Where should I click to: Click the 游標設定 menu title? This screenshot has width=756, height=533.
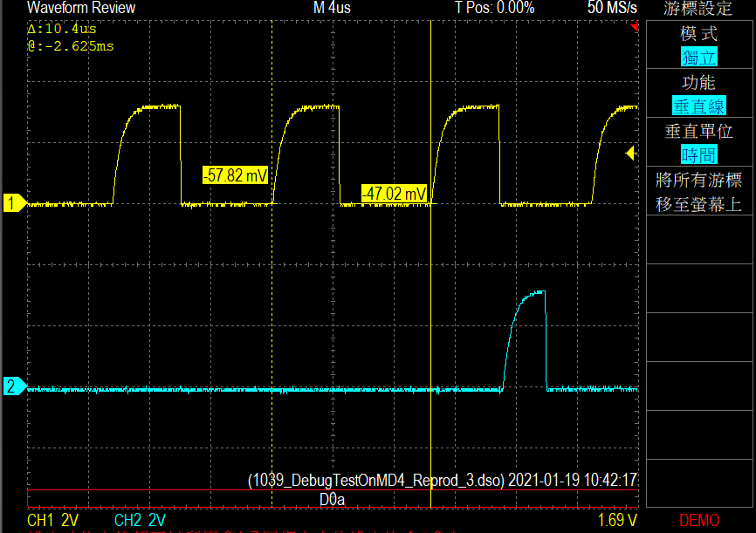click(698, 8)
